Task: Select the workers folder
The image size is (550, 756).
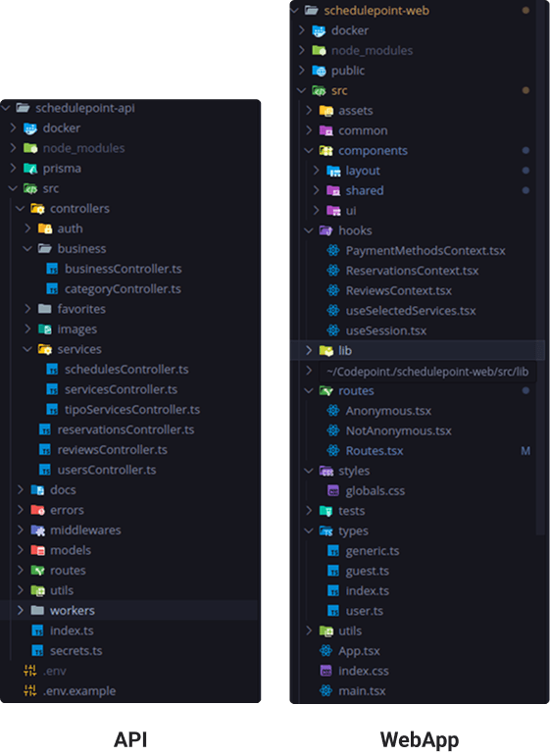Action: (x=130, y=611)
